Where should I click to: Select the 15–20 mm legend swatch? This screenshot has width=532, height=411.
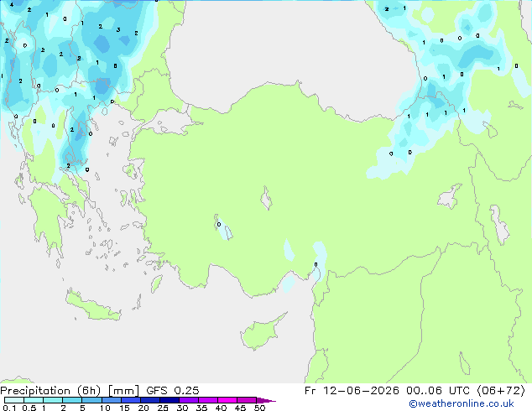tap(131, 400)
